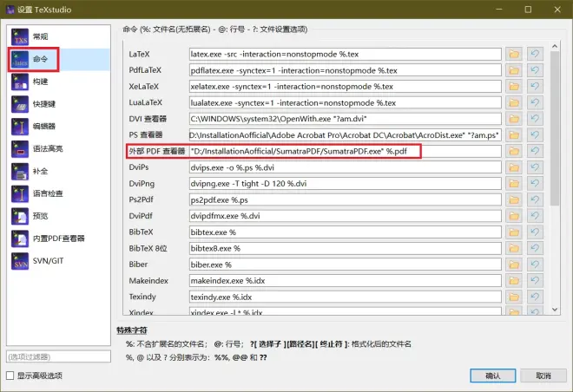Viewport: 573px width, 392px height.
Task: Open the 内置PDF查看器 settings icon
Action: [x=20, y=238]
